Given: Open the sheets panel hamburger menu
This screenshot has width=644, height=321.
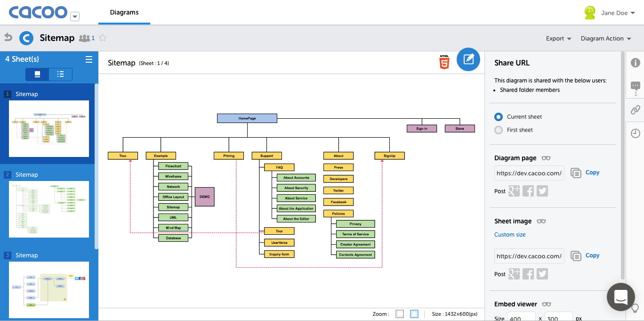Looking at the screenshot, I should tap(89, 59).
